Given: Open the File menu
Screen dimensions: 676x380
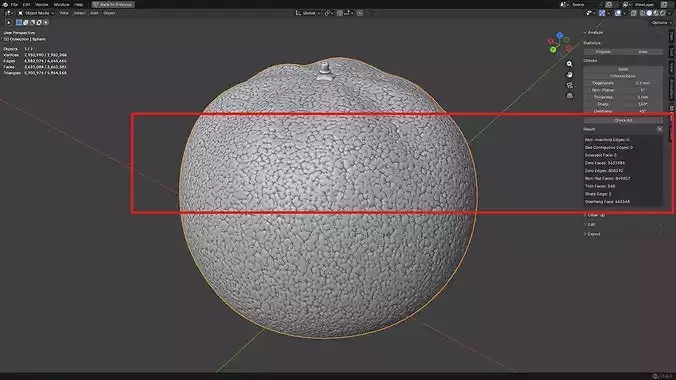Looking at the screenshot, I should click(14, 4).
